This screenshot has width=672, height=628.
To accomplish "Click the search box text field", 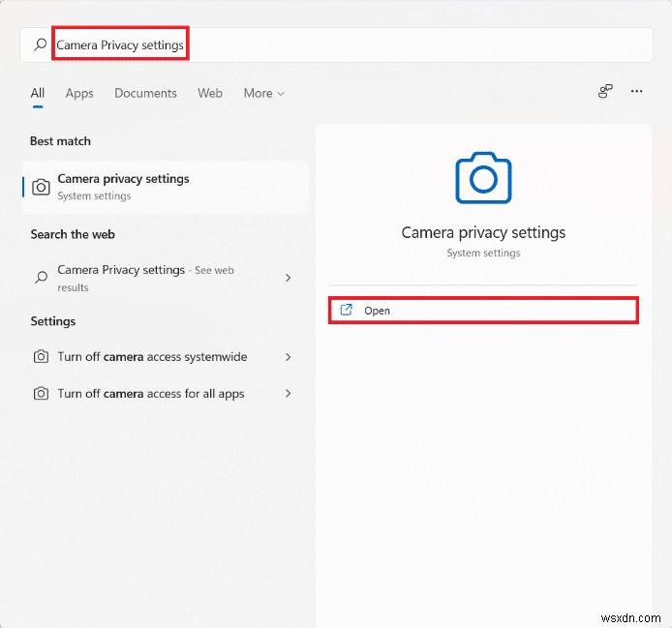I will coord(336,45).
